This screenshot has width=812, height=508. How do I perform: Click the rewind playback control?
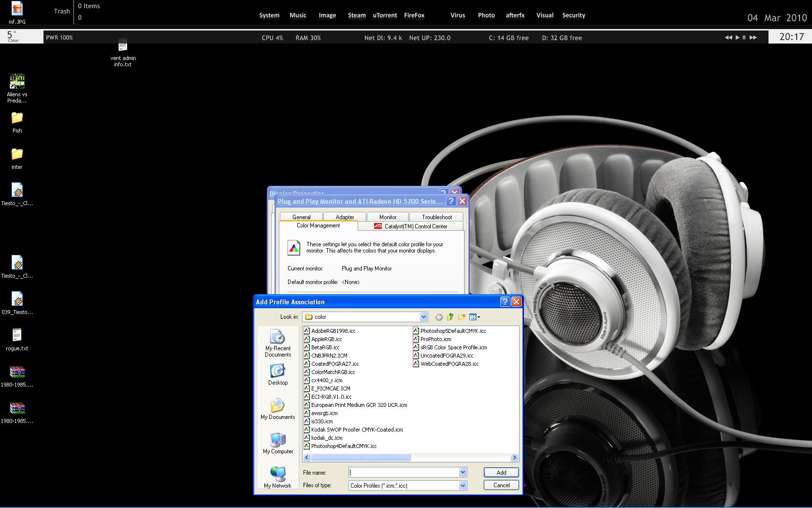pyautogui.click(x=728, y=37)
